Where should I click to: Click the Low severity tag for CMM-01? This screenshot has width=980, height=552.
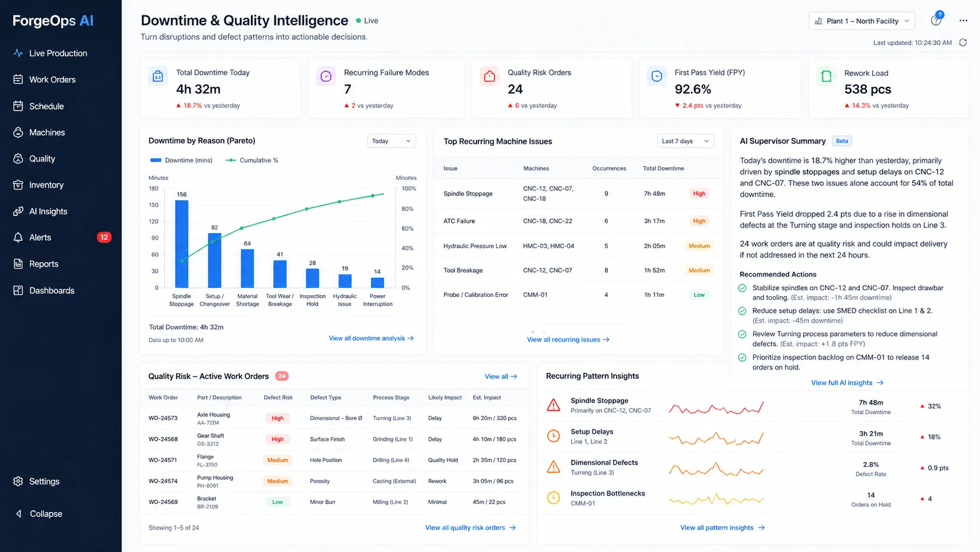(699, 295)
